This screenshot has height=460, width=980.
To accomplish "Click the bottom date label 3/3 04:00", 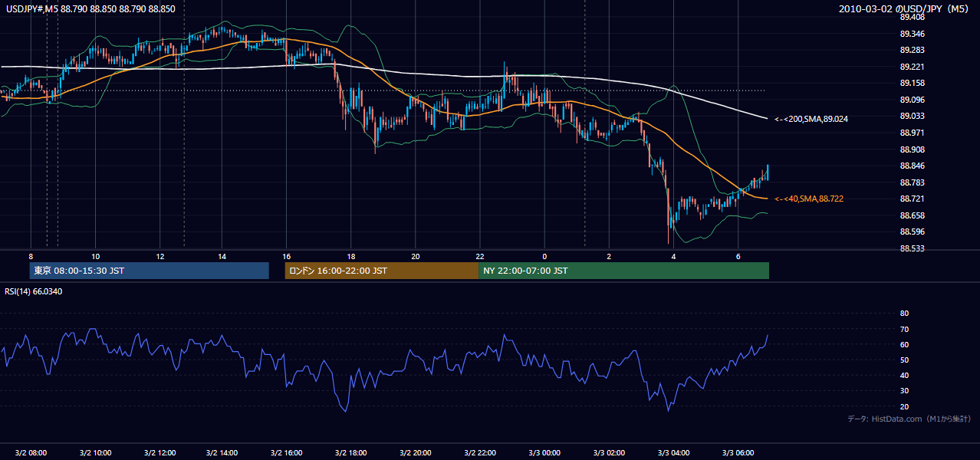I will click(x=673, y=453).
